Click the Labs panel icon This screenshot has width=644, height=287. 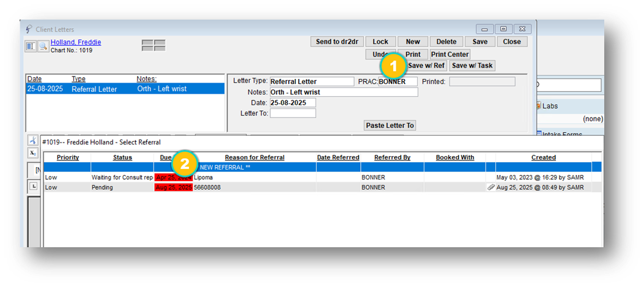(538, 106)
